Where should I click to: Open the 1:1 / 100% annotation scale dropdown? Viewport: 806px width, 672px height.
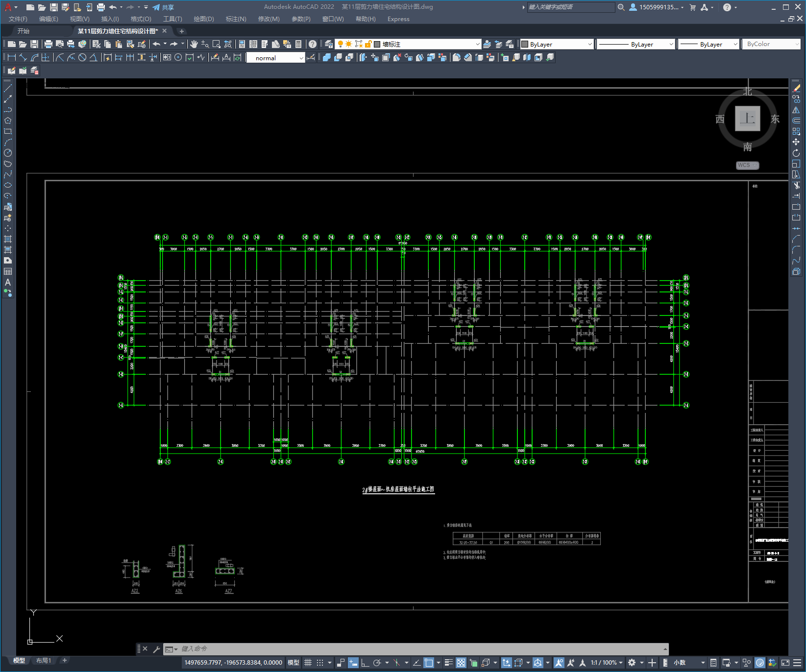click(x=607, y=663)
